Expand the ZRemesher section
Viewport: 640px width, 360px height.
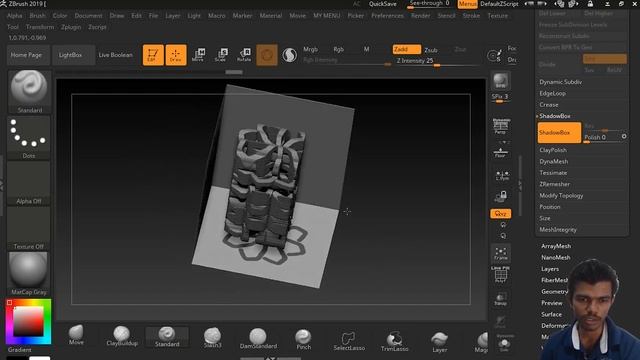coord(555,184)
